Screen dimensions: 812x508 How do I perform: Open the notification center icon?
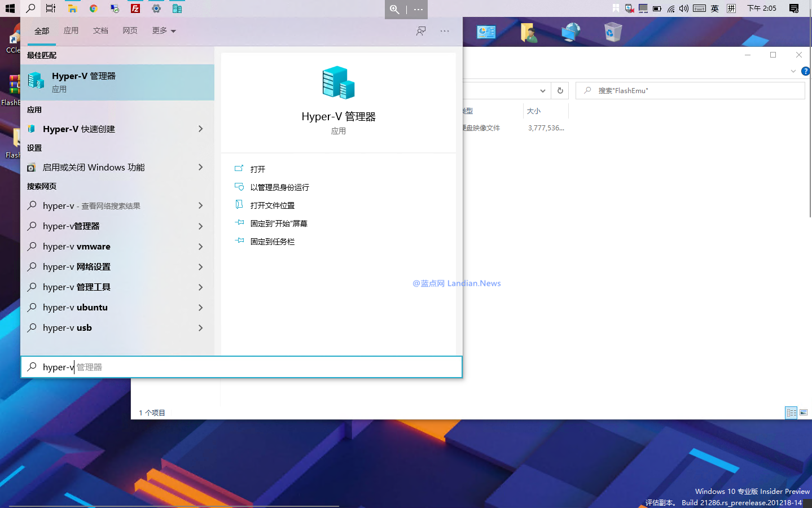tap(794, 8)
